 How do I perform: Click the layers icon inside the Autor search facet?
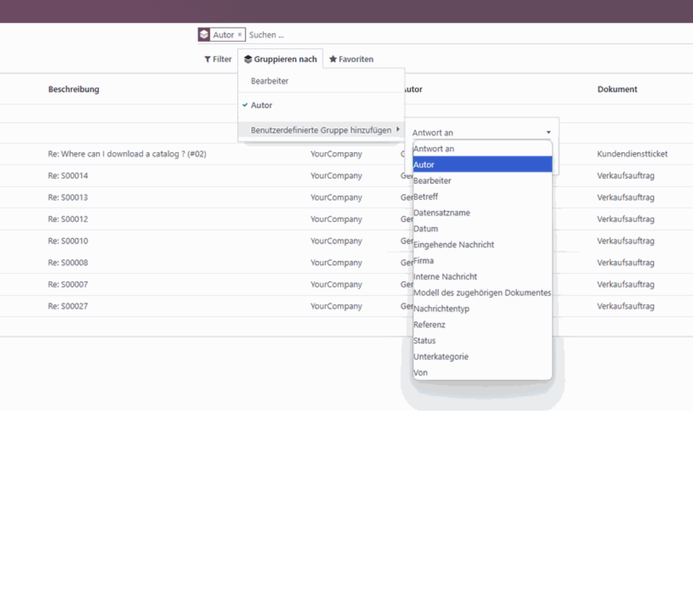click(x=205, y=34)
